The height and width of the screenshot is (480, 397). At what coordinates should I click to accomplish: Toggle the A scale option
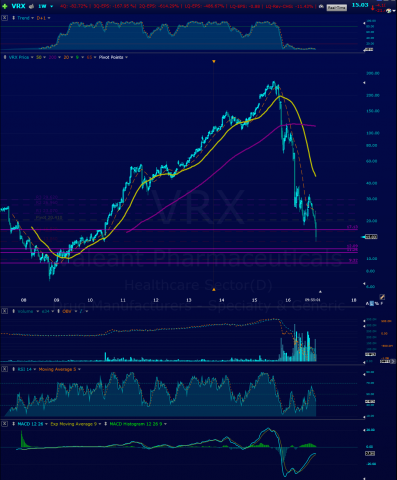[x=368, y=303]
